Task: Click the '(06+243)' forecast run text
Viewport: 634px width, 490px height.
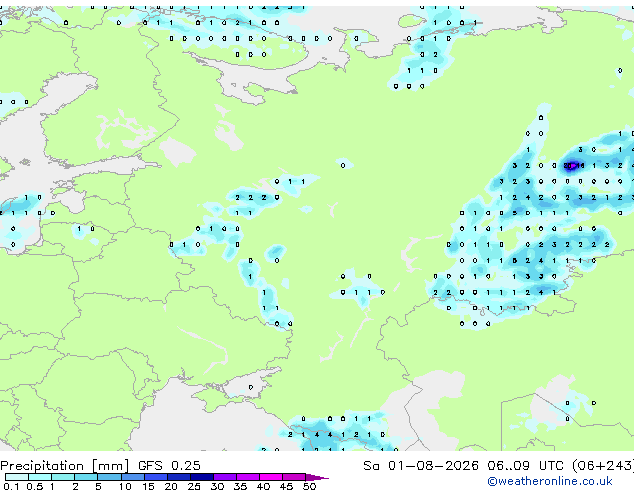Action: [602, 466]
